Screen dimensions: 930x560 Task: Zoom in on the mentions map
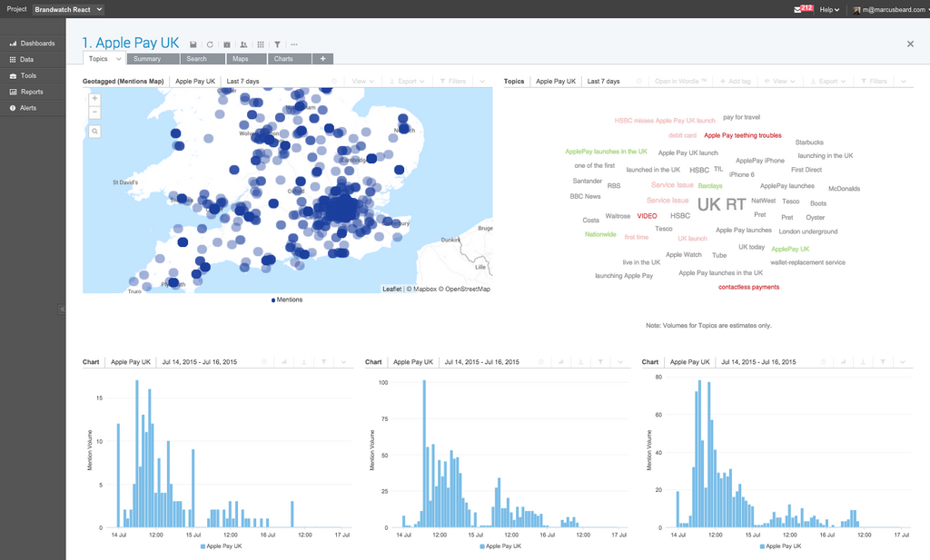coord(94,99)
